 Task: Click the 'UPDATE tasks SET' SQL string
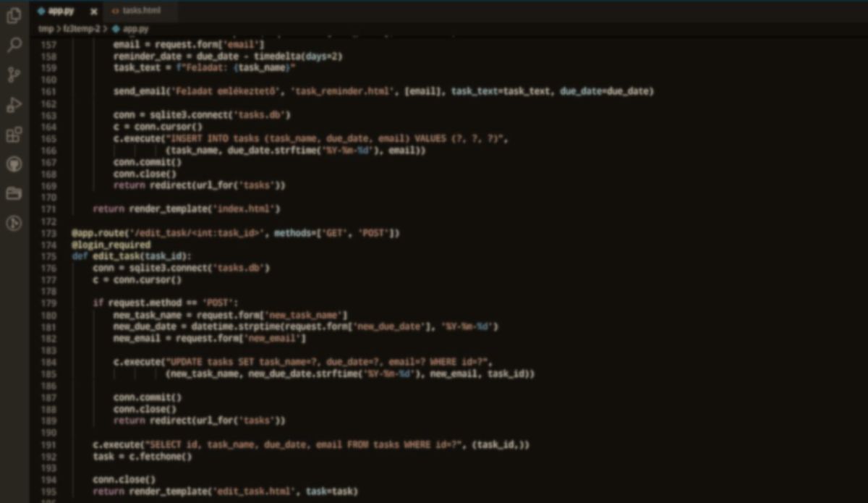(328, 363)
